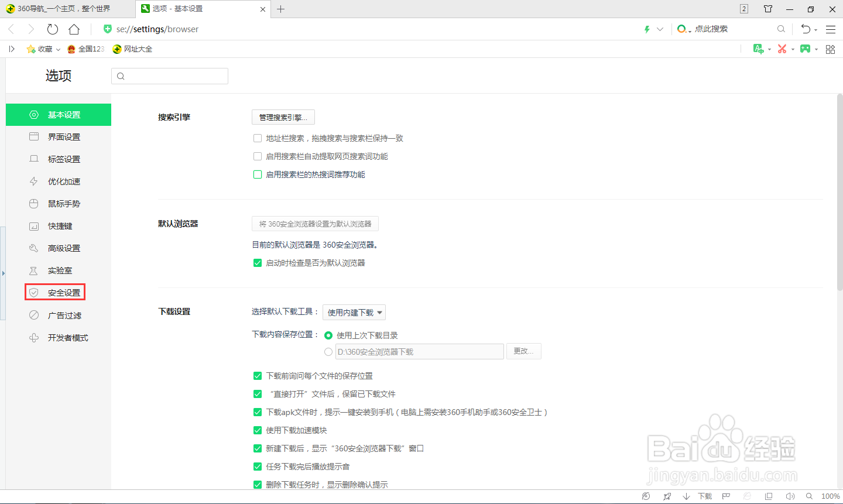Expand the address bar dropdown chevron
Viewport: 843px width, 504px height.
coord(660,29)
